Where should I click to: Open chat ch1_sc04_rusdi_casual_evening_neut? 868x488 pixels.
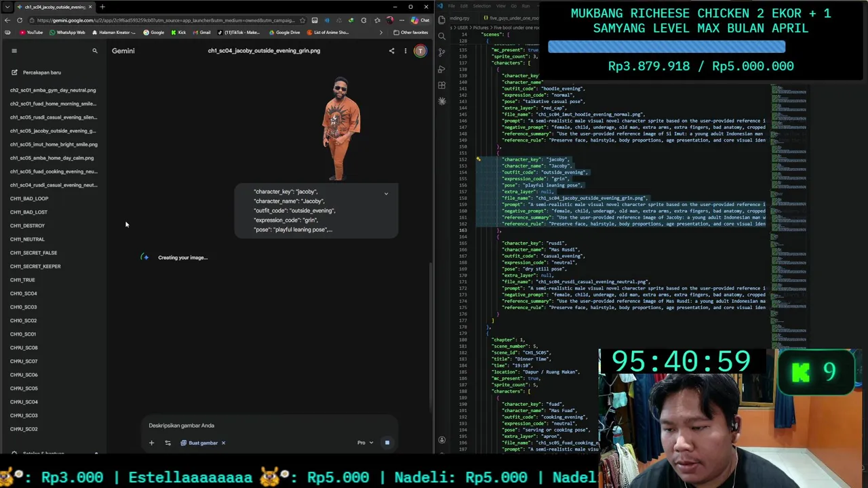pyautogui.click(x=53, y=185)
